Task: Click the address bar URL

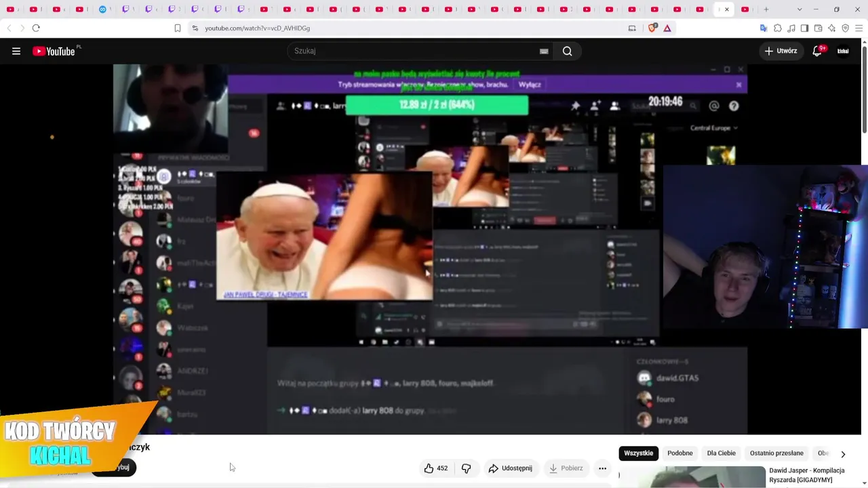Action: pyautogui.click(x=258, y=28)
